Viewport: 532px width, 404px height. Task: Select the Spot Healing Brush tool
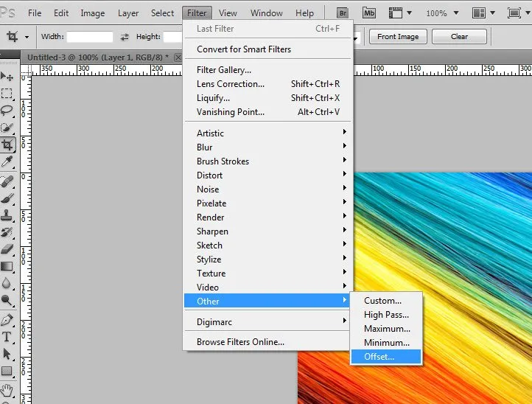pyautogui.click(x=7, y=181)
